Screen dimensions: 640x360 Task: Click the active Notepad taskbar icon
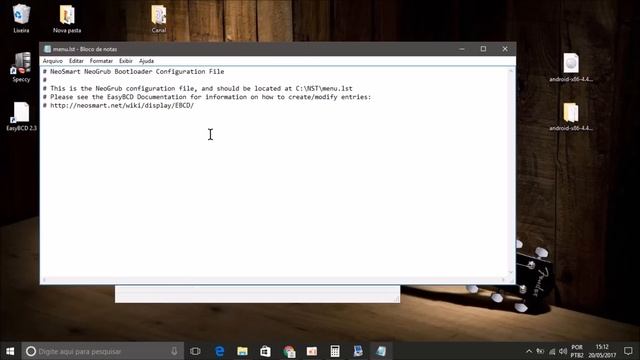pyautogui.click(x=381, y=351)
